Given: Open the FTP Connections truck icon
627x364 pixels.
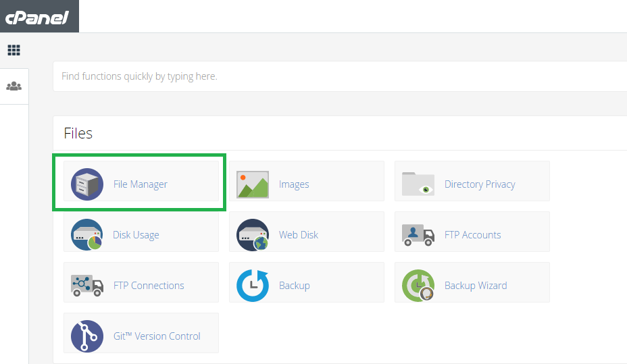Looking at the screenshot, I should [87, 285].
